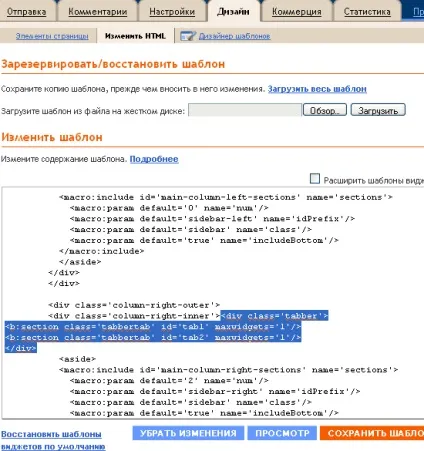Open the Отправка tab
Screen dimensions: 424x451
point(26,12)
